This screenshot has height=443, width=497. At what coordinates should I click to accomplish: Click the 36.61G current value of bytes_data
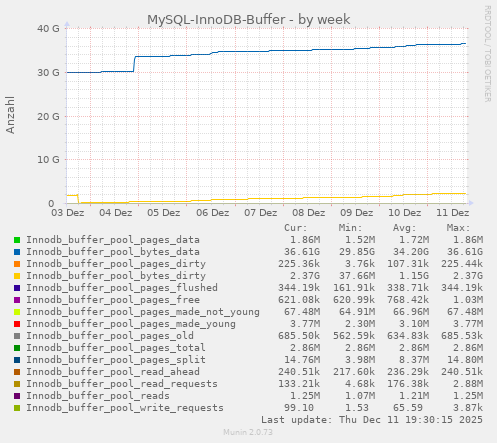(302, 252)
